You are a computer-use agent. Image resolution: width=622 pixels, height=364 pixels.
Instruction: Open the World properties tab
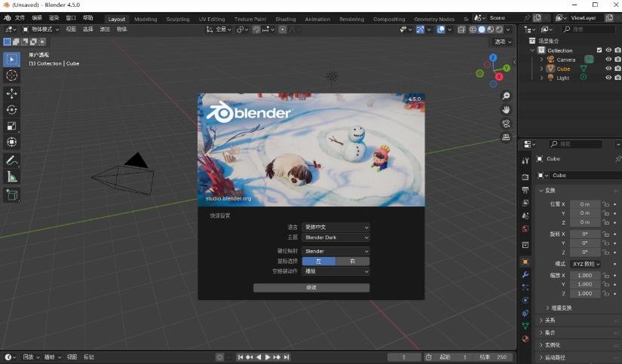(525, 229)
